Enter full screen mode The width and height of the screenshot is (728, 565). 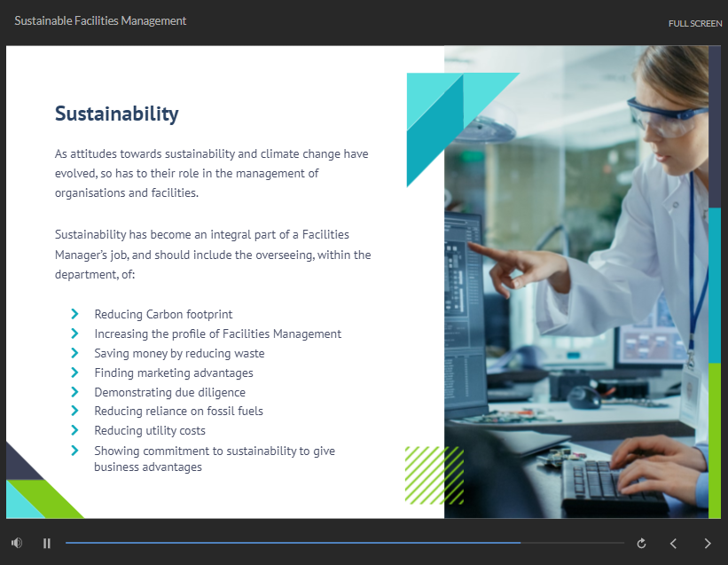[694, 23]
